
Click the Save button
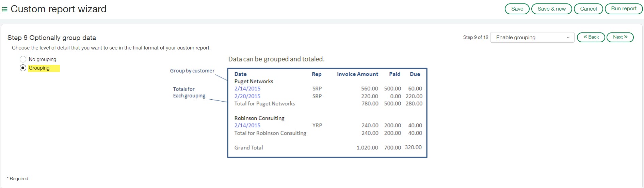pos(517,9)
